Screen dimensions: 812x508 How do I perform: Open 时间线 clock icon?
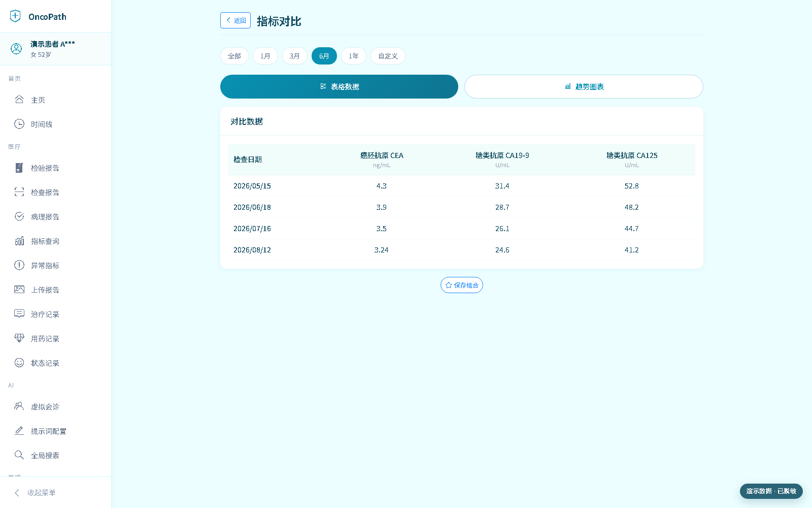point(19,124)
